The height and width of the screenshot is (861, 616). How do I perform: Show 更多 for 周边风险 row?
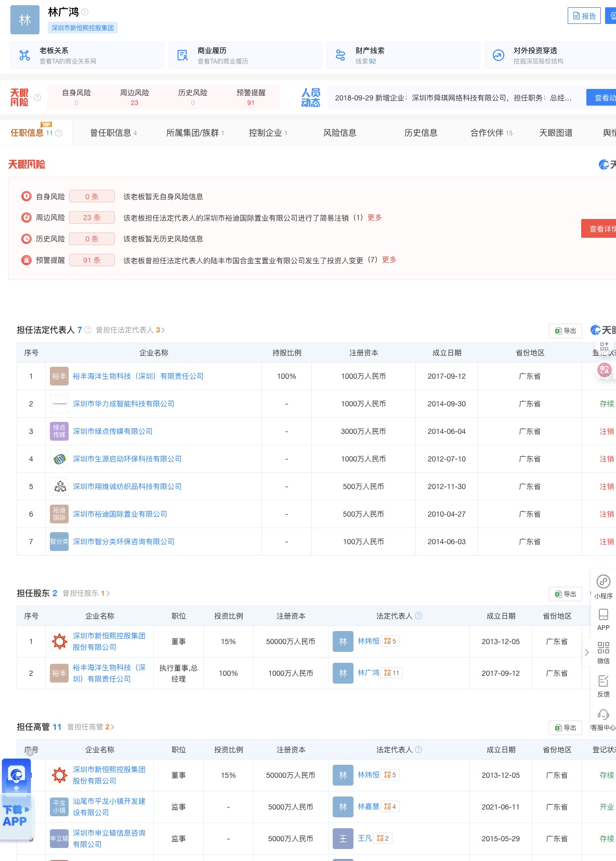[x=375, y=217]
